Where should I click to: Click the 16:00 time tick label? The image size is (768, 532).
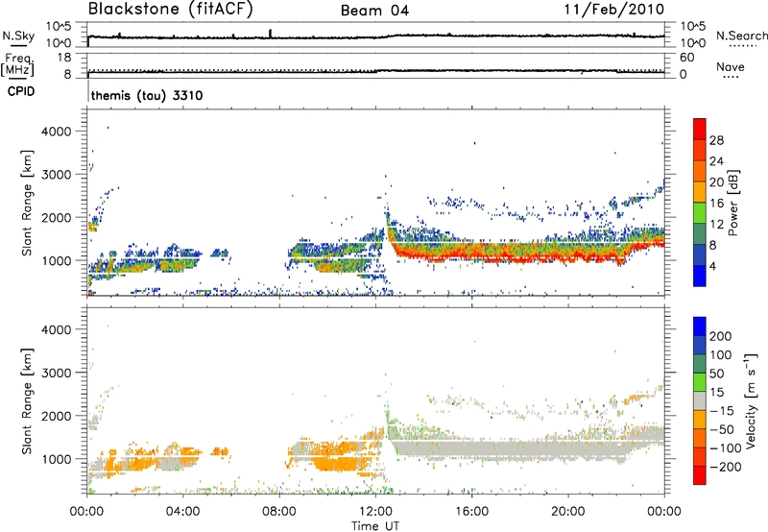471,512
